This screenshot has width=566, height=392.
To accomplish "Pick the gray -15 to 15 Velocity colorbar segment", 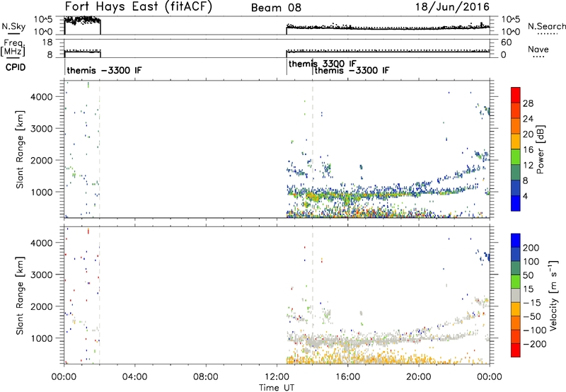I will [516, 295].
